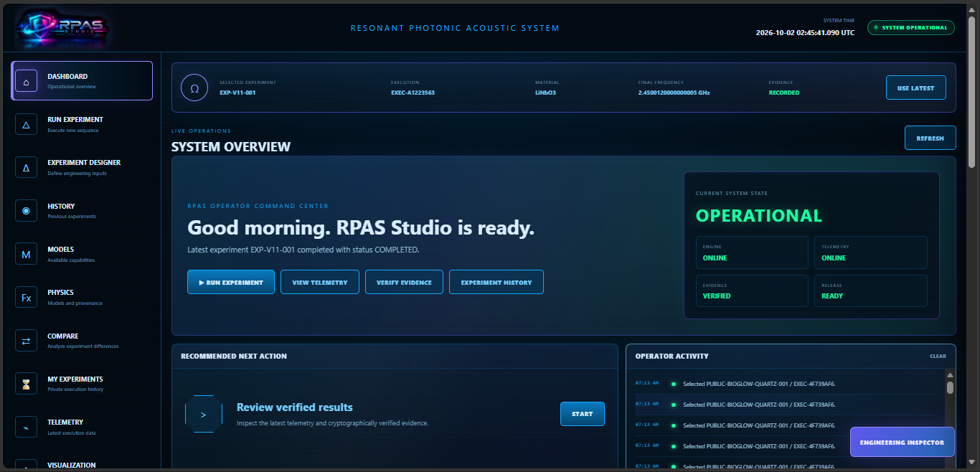The width and height of the screenshot is (980, 472).
Task: Click the View Telemetry button
Action: 319,282
